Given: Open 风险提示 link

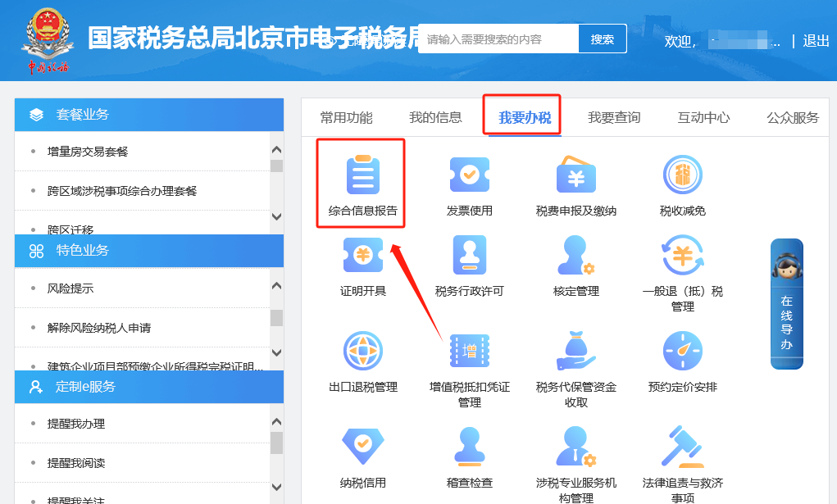Looking at the screenshot, I should tap(71, 288).
